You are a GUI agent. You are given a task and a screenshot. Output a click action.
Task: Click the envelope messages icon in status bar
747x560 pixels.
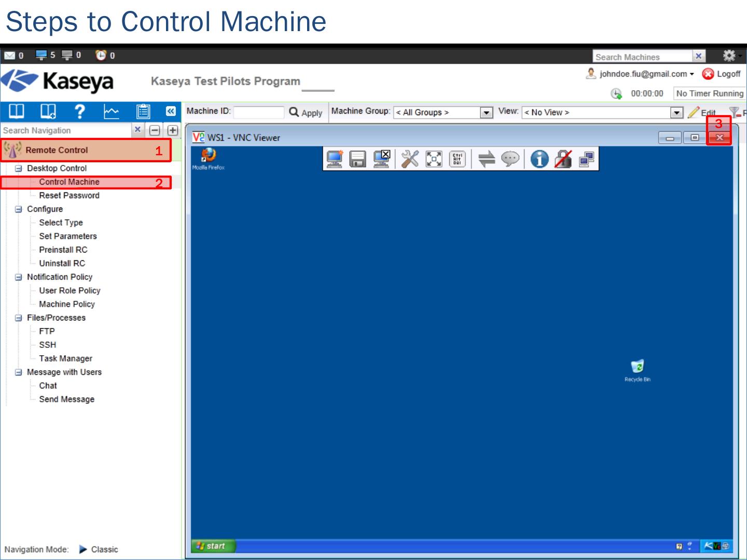(10, 55)
